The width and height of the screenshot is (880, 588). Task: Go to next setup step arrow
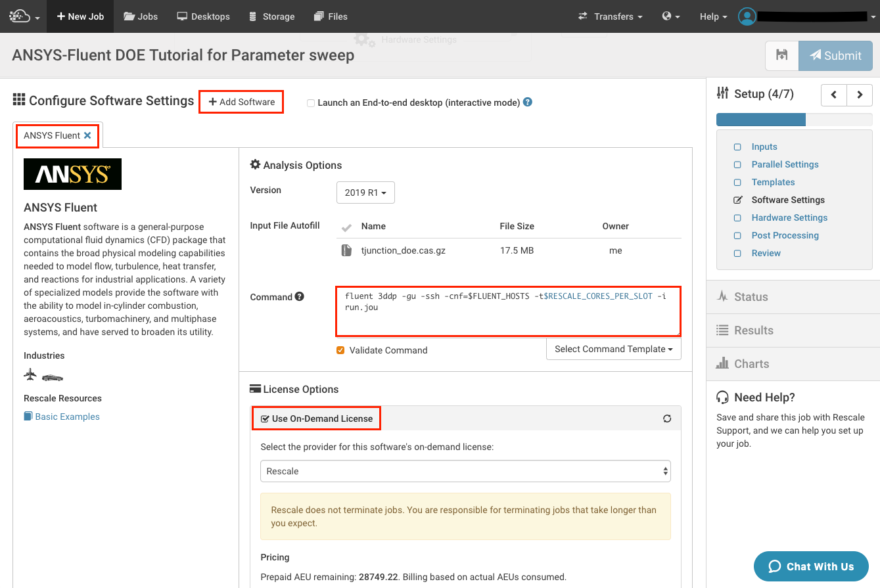pos(860,95)
